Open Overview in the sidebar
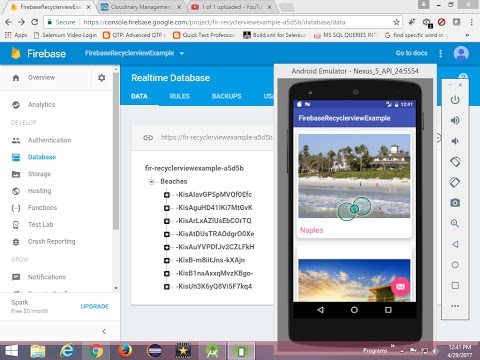This screenshot has height=360, width=480. click(41, 77)
